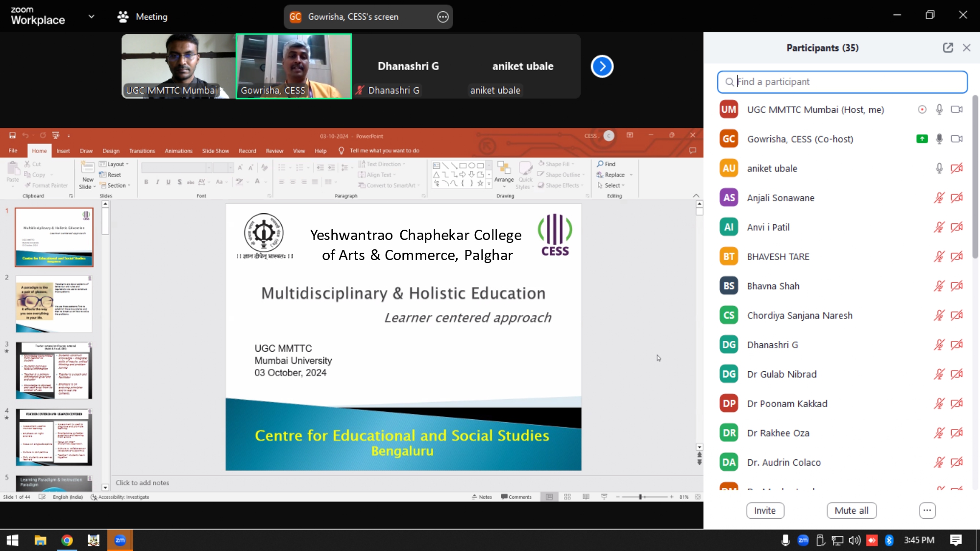Start Slide Show from status bar icon
Image resolution: width=980 pixels, height=551 pixels.
coord(604,497)
